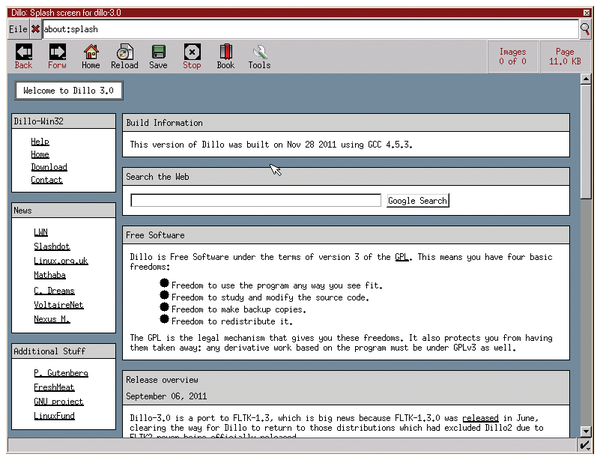Open the Home link in Dillo-Win32 box
The height and width of the screenshot is (460, 600).
(40, 154)
